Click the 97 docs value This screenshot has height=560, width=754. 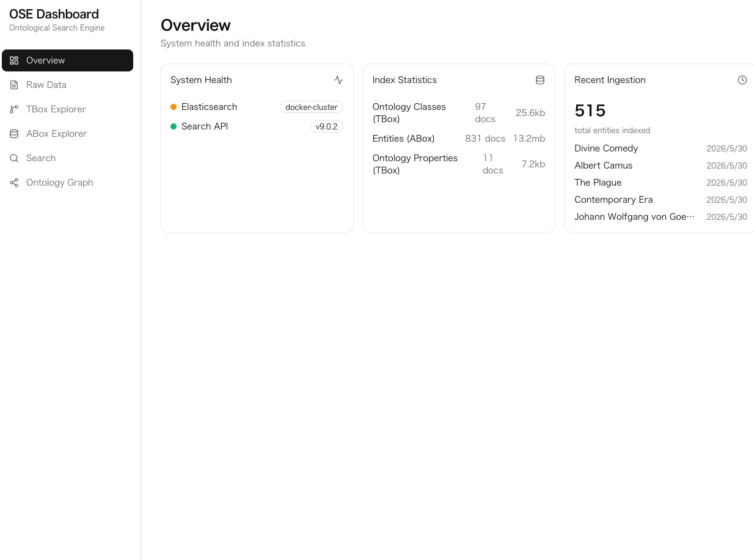pos(485,113)
